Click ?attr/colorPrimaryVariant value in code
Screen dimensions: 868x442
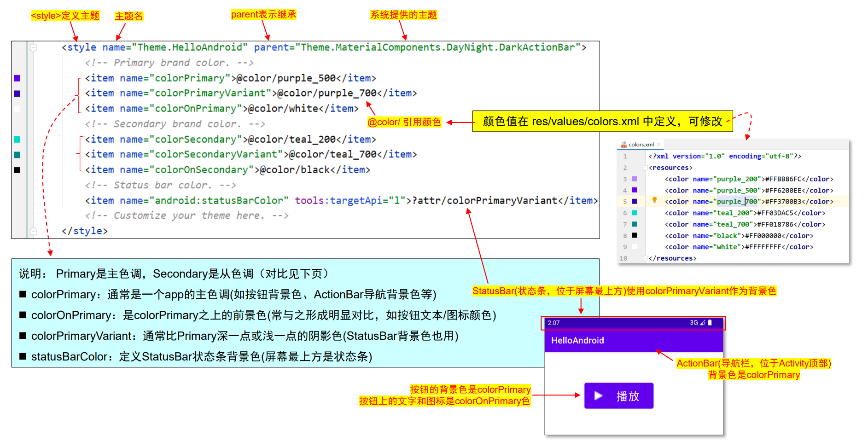(x=485, y=201)
